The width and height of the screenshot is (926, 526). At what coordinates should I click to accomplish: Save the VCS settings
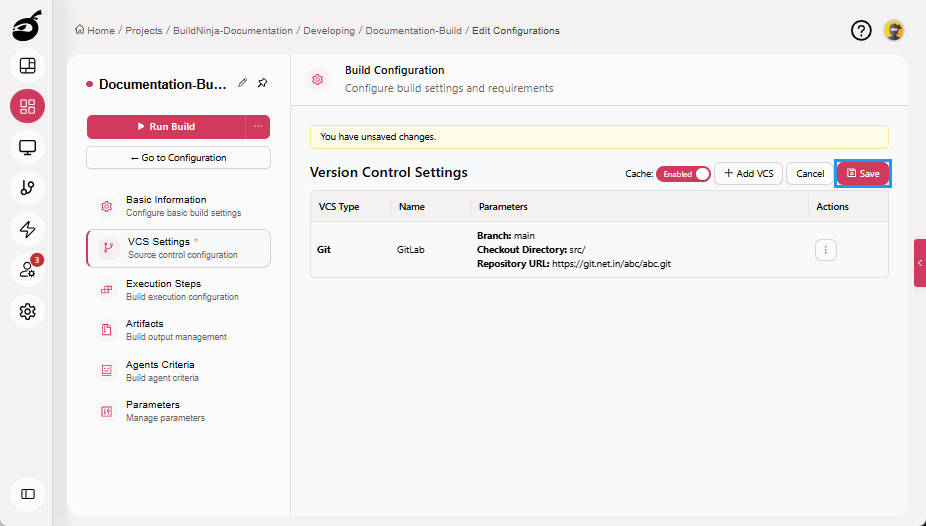863,174
